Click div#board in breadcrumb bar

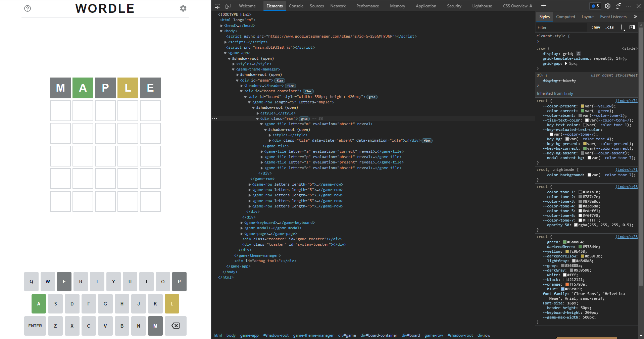pyautogui.click(x=411, y=335)
